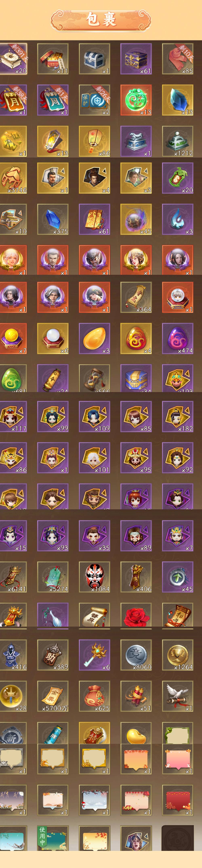This screenshot has height=868, width=202.
Task: Open the 保护 protection shield item
Action: [94, 100]
